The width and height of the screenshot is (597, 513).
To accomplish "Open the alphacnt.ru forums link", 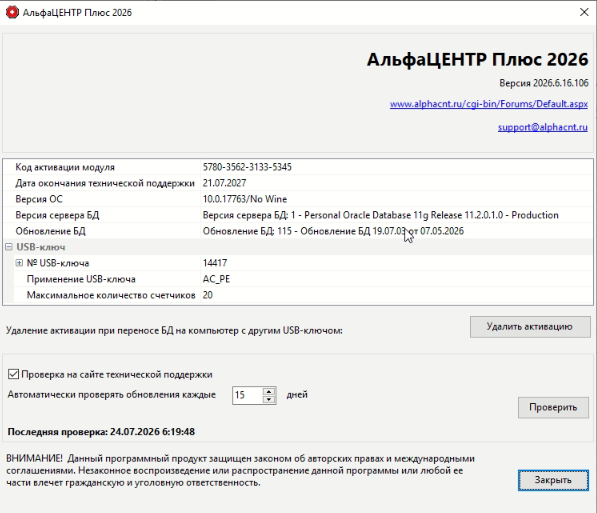I will click(488, 104).
